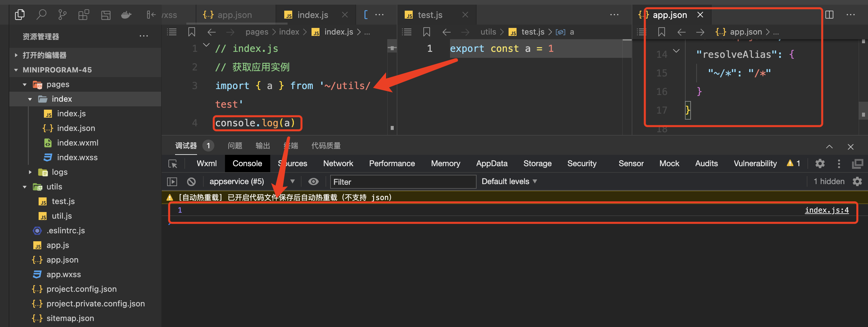868x327 pixels.
Task: Open util.js in the utils folder
Action: coord(62,216)
